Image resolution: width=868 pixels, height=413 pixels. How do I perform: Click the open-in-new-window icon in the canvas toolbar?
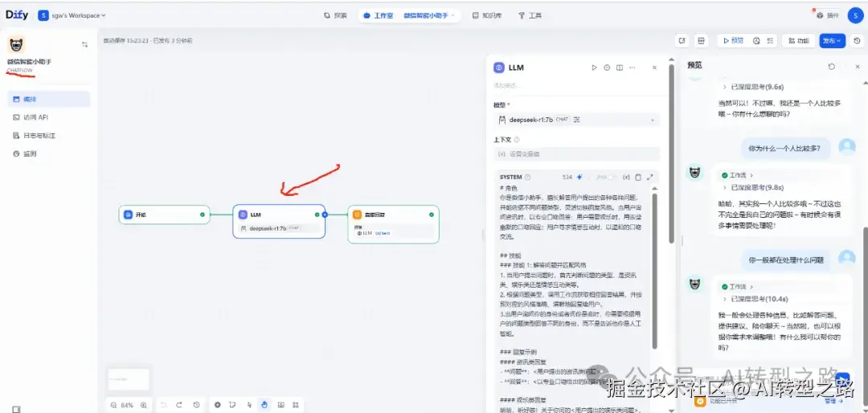click(x=682, y=40)
